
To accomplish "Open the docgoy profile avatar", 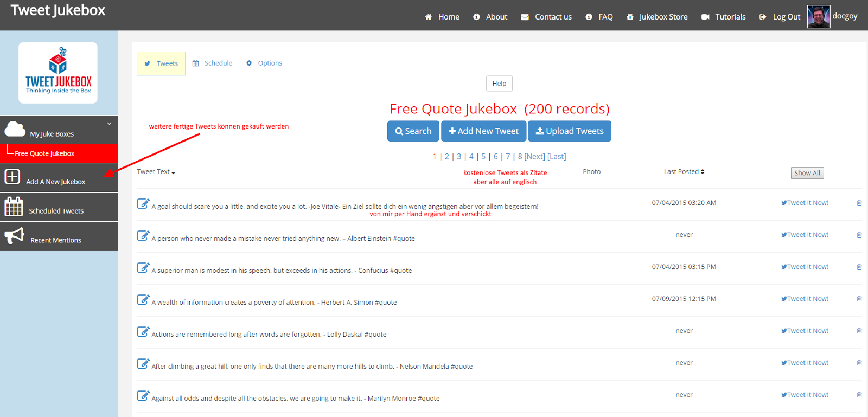I will (819, 16).
